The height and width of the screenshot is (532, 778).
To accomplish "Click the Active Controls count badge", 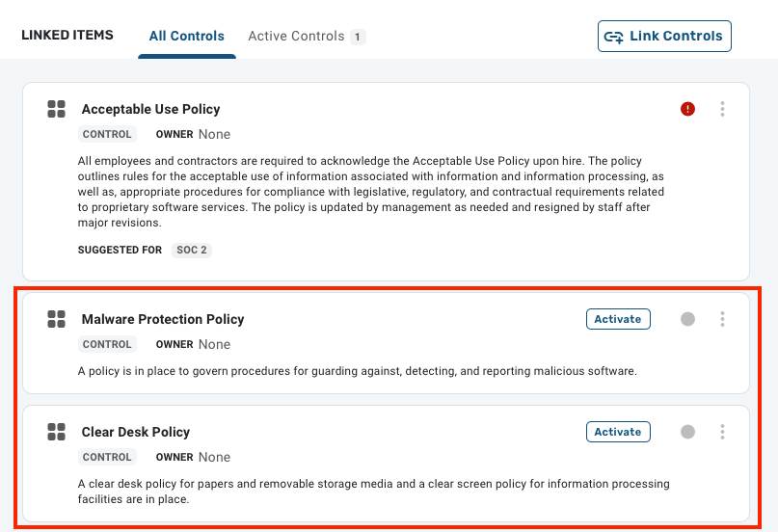I will click(358, 37).
